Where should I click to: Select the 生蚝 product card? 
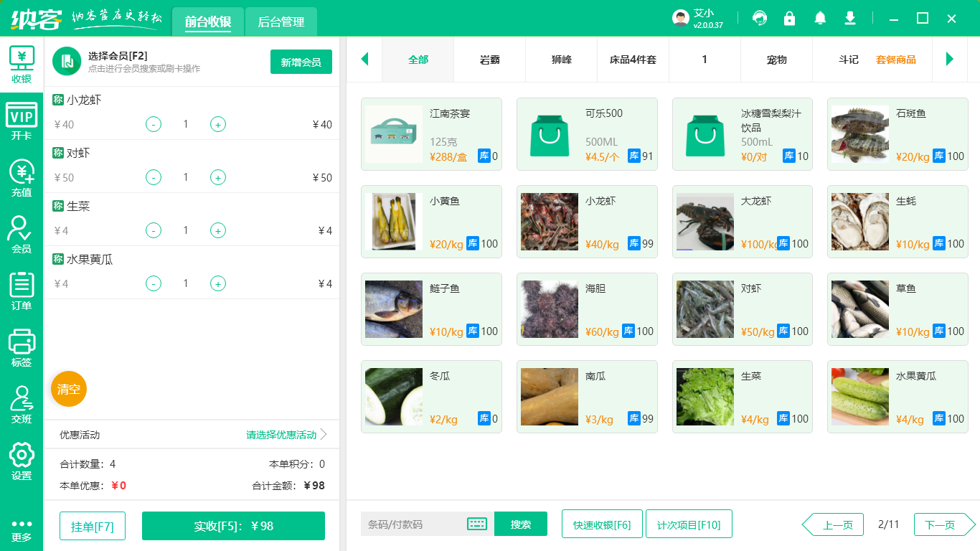[897, 222]
